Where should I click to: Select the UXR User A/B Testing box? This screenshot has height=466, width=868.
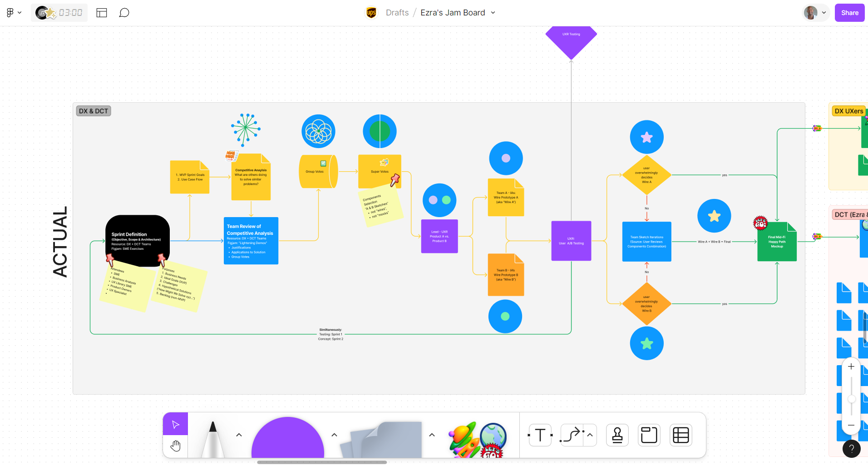click(571, 241)
